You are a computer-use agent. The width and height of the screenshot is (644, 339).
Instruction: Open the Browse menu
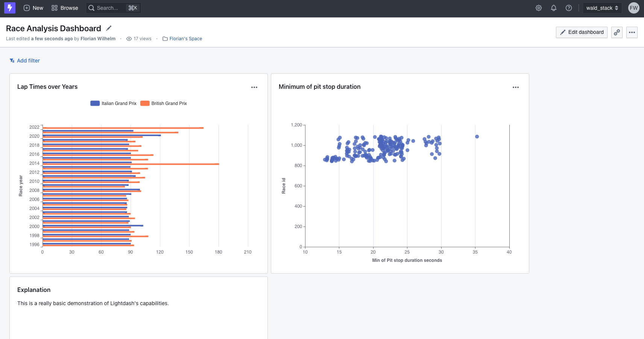pos(64,8)
